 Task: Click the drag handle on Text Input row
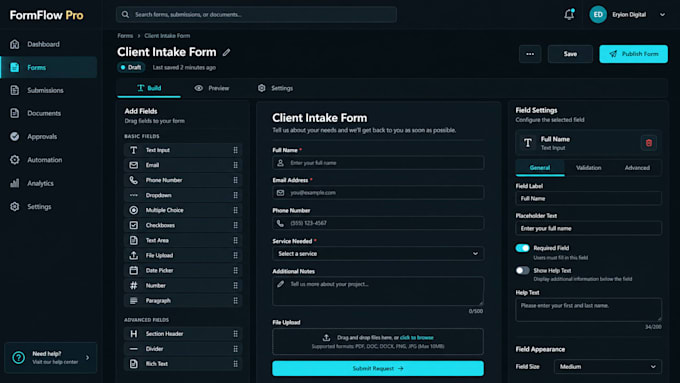coord(235,150)
